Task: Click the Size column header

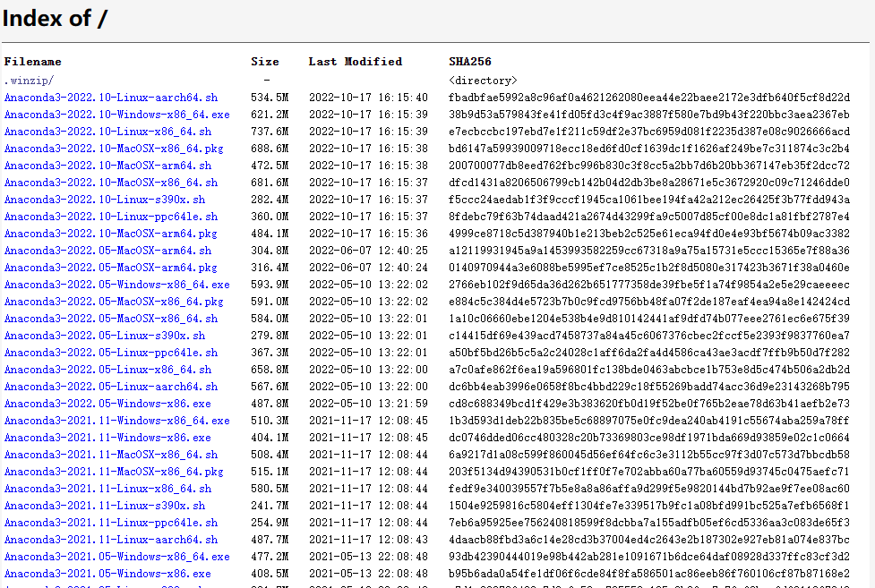Action: coord(265,62)
